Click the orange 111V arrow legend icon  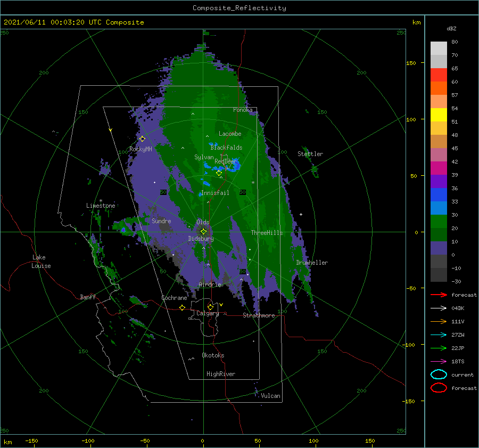coord(439,321)
